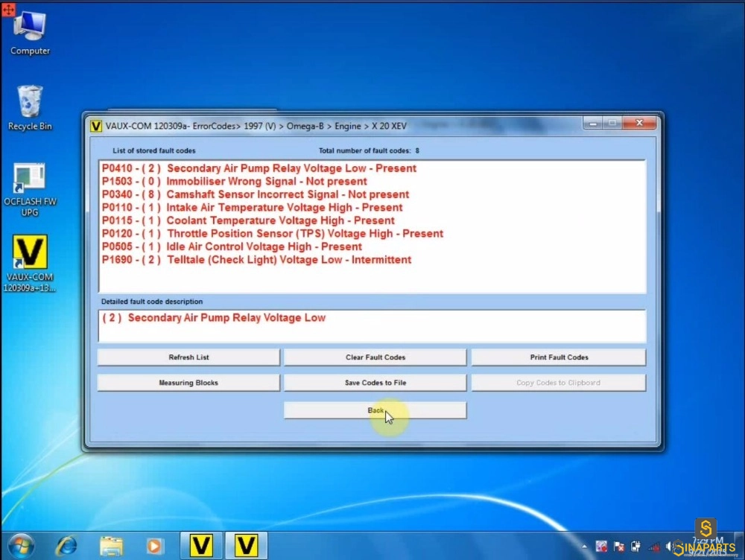Click the detailed fault code description box

[x=372, y=326]
